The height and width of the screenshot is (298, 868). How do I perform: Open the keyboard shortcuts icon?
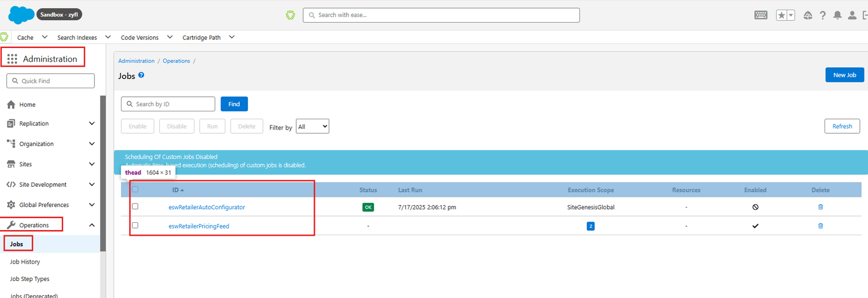[761, 15]
